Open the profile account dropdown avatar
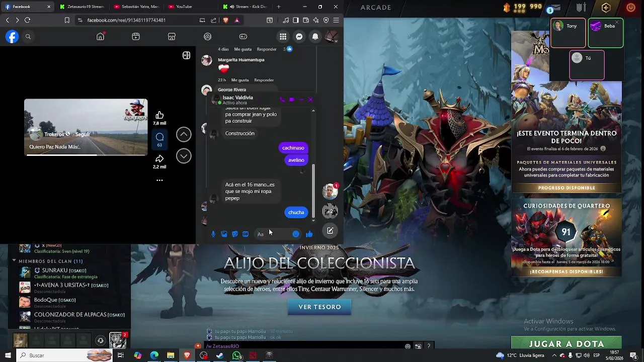 coord(331,37)
